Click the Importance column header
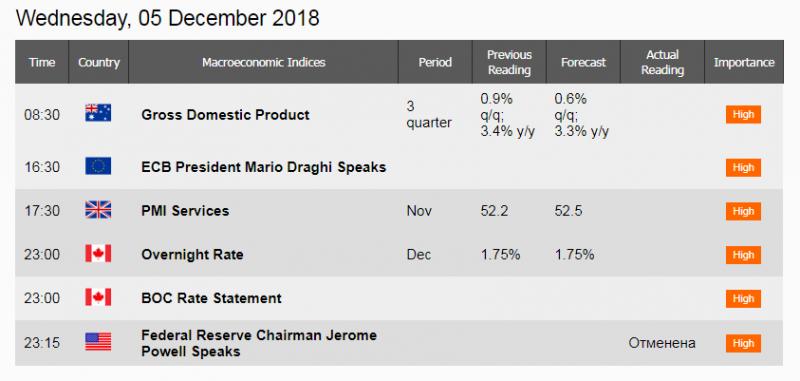This screenshot has height=381, width=800. tap(744, 62)
